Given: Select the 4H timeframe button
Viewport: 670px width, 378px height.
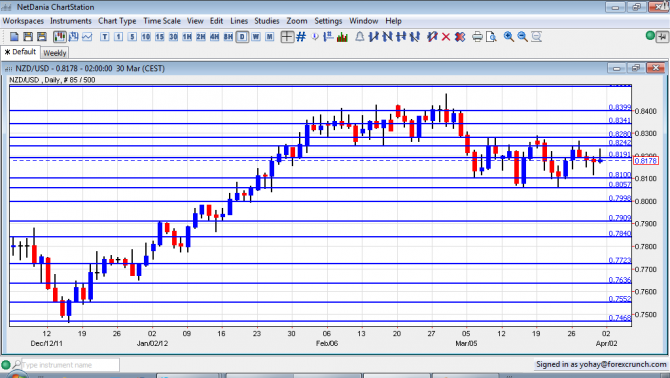Looking at the screenshot, I should (x=215, y=37).
